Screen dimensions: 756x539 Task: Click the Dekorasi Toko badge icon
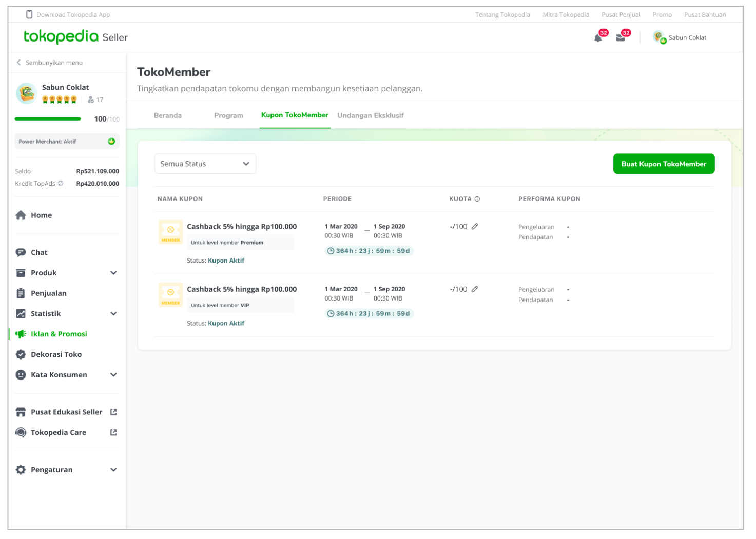(21, 354)
